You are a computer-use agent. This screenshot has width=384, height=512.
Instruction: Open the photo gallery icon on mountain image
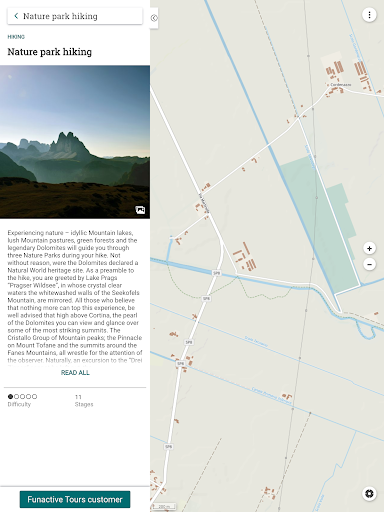(x=140, y=210)
